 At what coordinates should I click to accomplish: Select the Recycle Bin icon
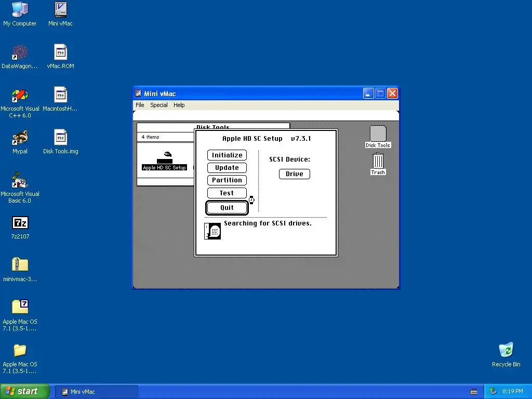[506, 354]
